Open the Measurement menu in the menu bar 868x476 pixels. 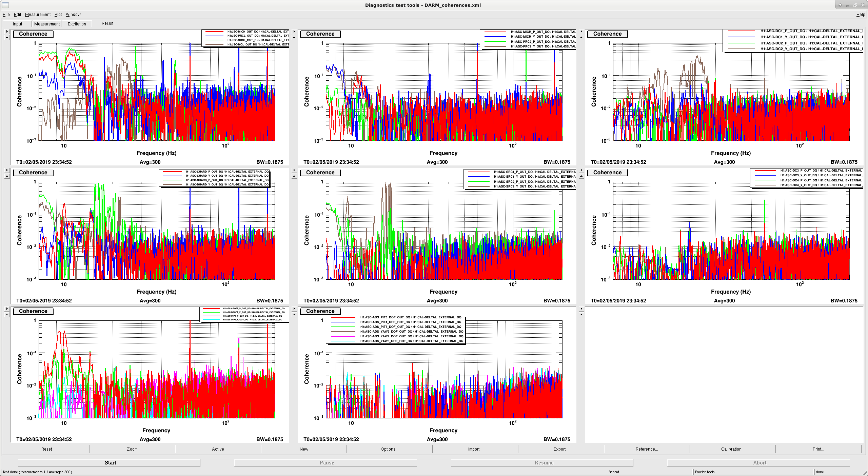click(38, 15)
